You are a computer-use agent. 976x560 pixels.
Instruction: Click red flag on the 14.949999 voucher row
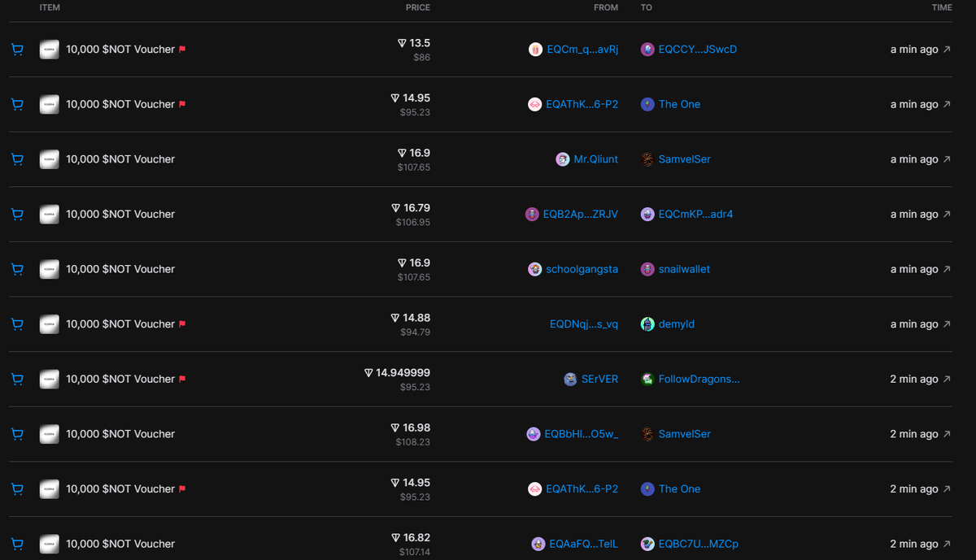[x=182, y=379]
